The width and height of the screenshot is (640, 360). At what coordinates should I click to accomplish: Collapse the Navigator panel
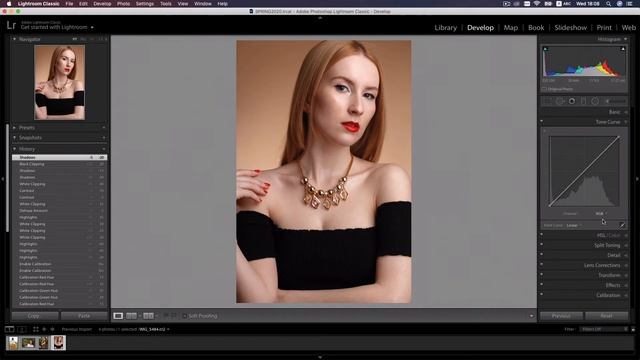coord(14,39)
